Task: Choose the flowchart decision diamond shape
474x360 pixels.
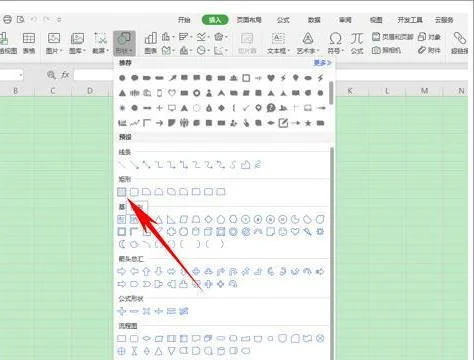Action: 146,339
